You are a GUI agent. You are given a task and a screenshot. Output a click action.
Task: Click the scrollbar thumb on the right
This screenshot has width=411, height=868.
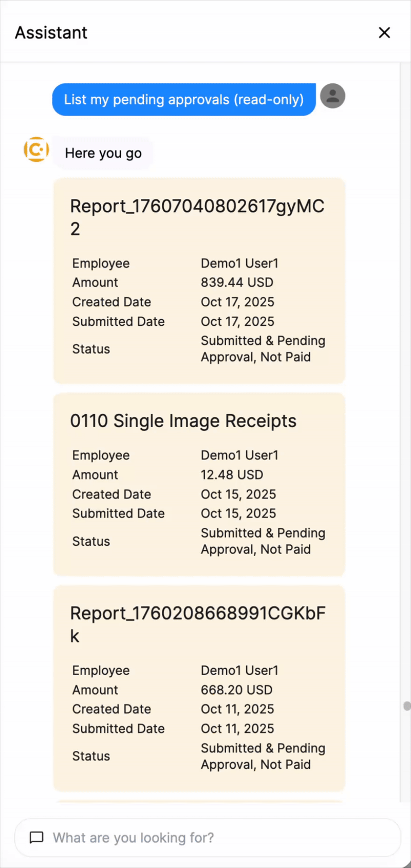pyautogui.click(x=407, y=706)
